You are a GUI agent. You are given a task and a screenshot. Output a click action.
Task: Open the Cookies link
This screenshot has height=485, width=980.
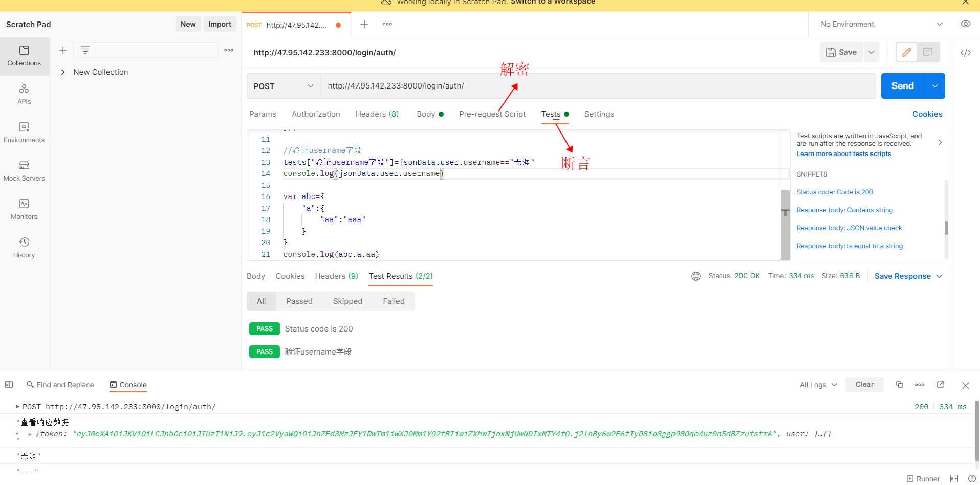927,114
